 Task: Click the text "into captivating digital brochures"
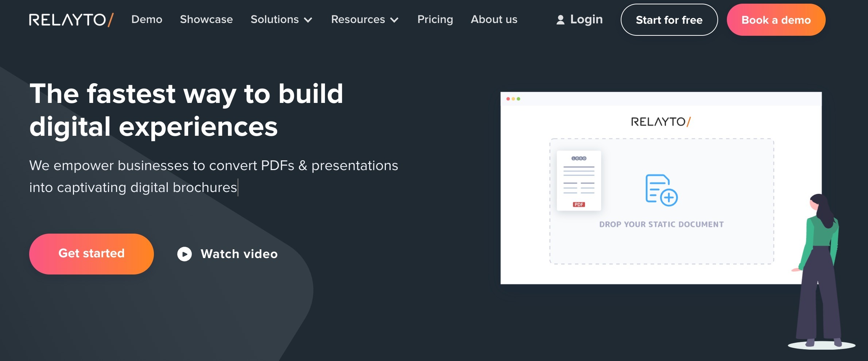click(x=133, y=188)
